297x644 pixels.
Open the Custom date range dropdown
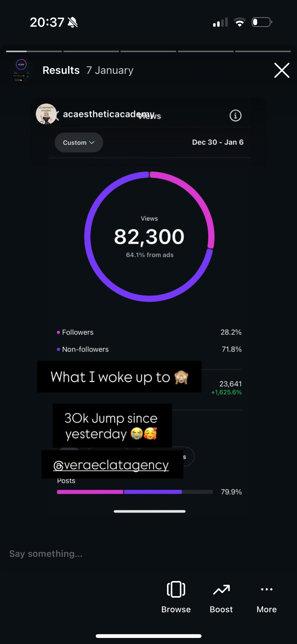point(79,142)
